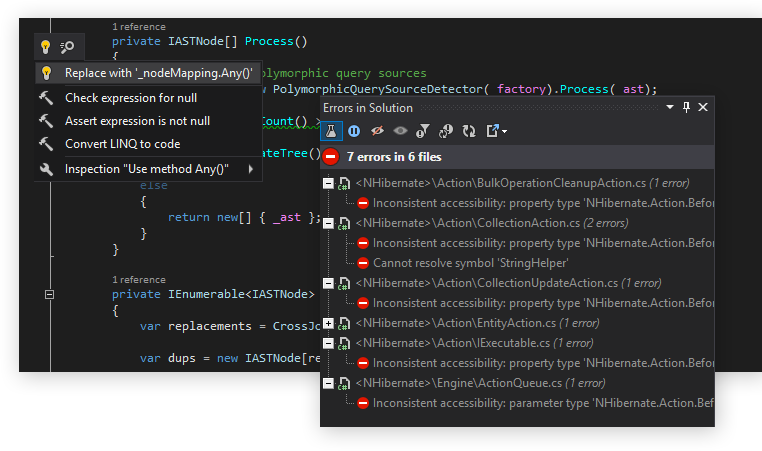Click the yellow lightbulb quick-fix icon
The width and height of the screenshot is (762, 451).
coord(45,47)
